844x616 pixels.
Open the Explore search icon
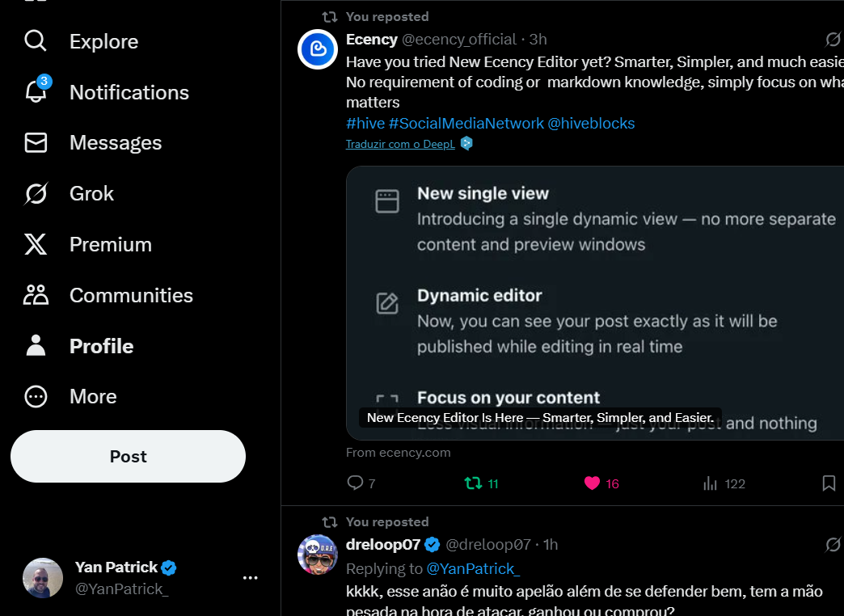[36, 41]
